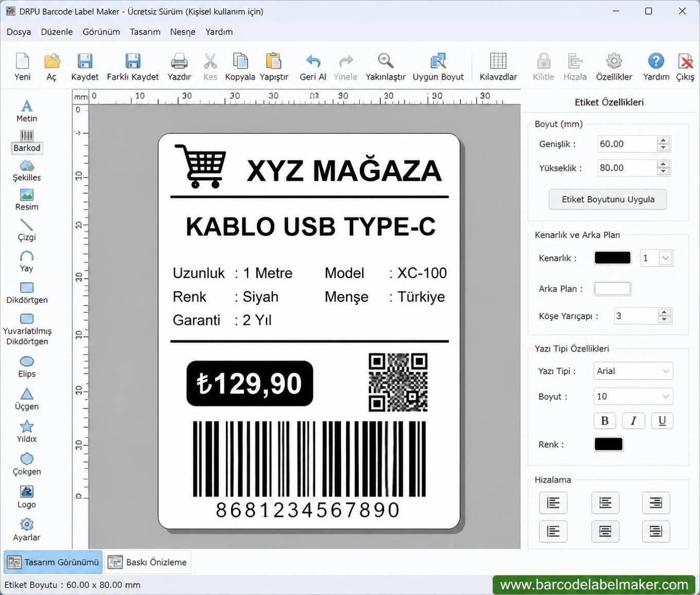This screenshot has width=700, height=595.
Task: Choose the Yuvarlatılmış Dikdörtgen tool
Action: click(x=27, y=329)
